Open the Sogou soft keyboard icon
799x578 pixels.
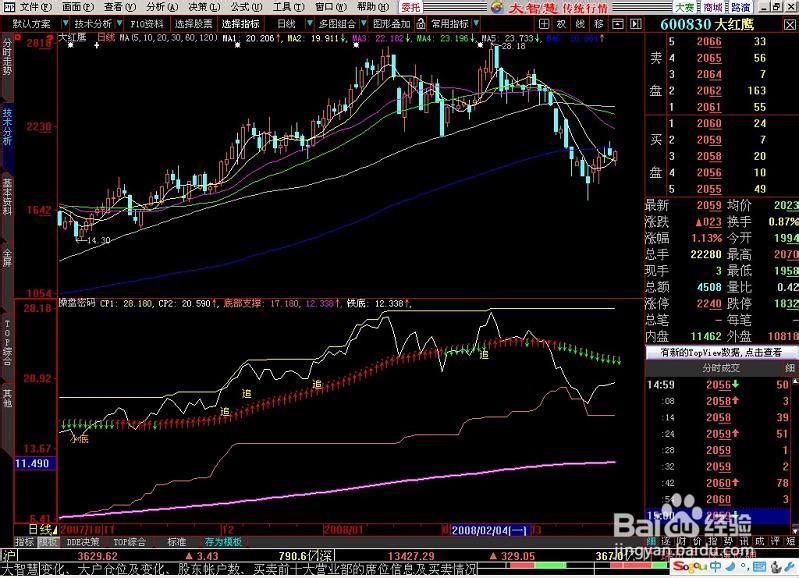tap(759, 567)
